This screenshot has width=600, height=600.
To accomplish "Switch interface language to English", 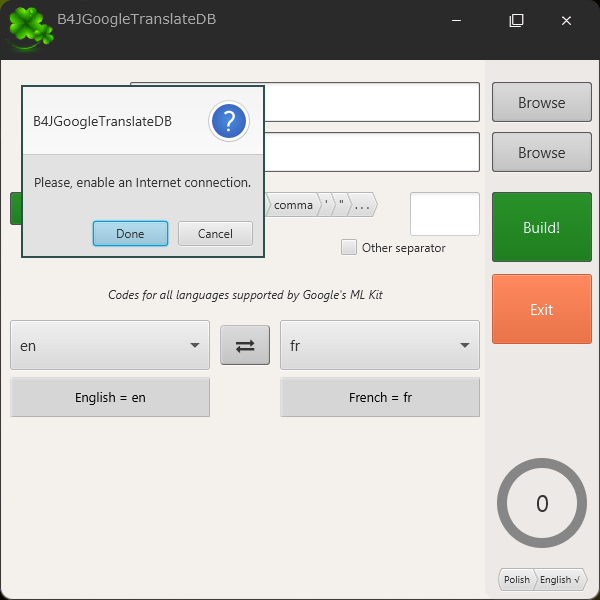I will (560, 580).
